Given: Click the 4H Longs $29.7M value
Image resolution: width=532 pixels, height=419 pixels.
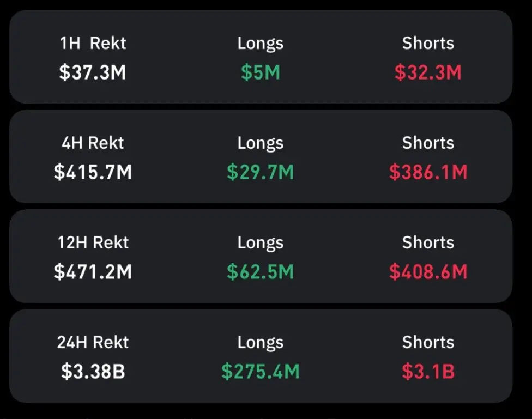Looking at the screenshot, I should point(260,172).
